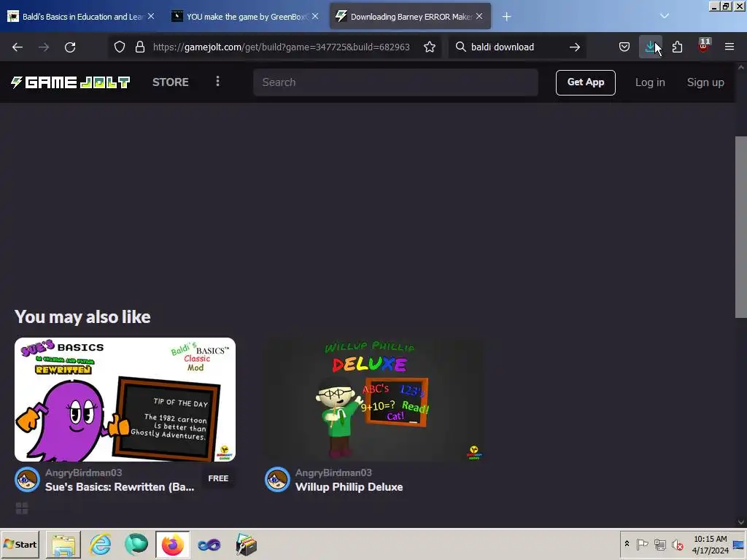747x560 pixels.
Task: Close the YOU make the game tab
Action: [x=315, y=16]
